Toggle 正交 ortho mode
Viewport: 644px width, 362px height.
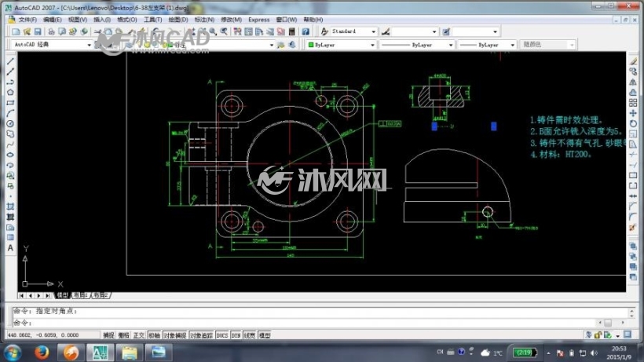point(139,335)
